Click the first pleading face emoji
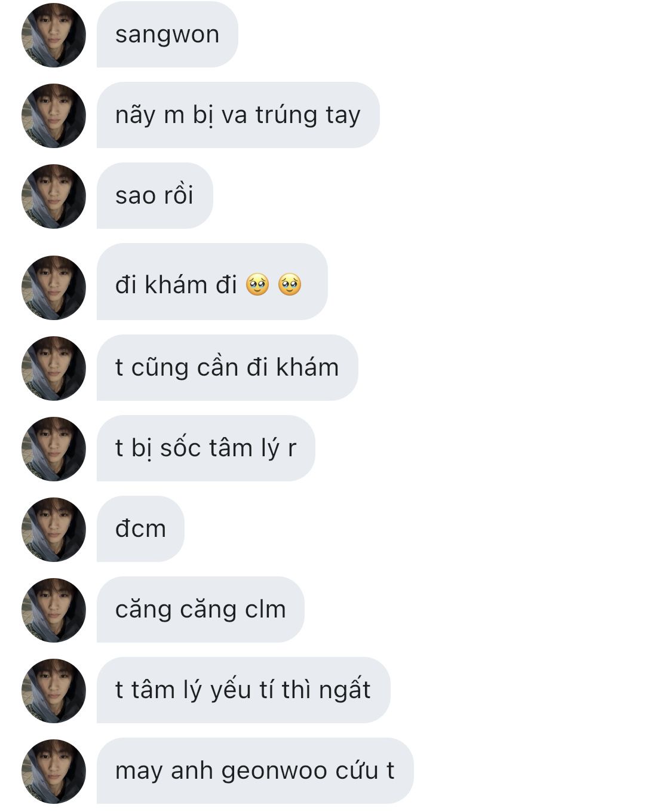Viewport: 672px width, 811px height. pyautogui.click(x=258, y=285)
